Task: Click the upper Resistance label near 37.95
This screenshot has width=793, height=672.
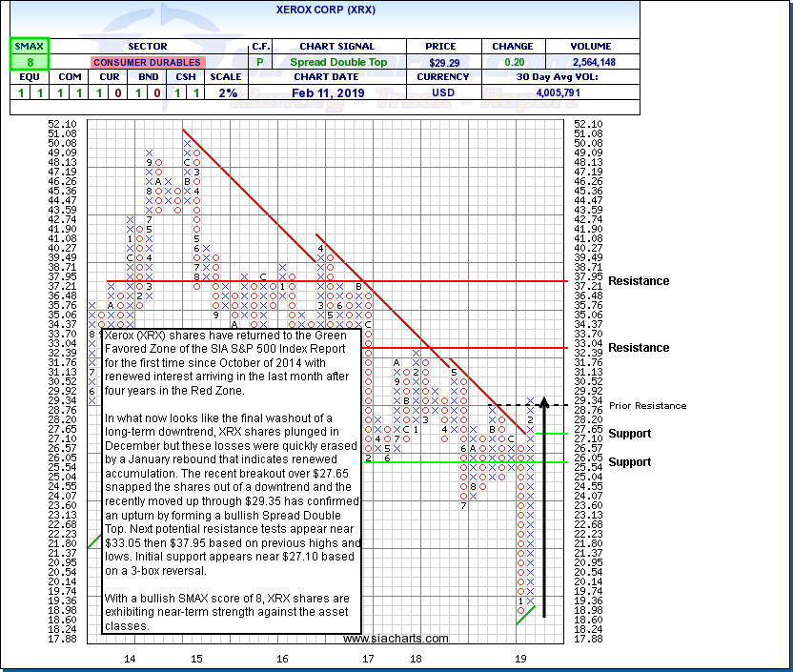Action: tap(639, 281)
